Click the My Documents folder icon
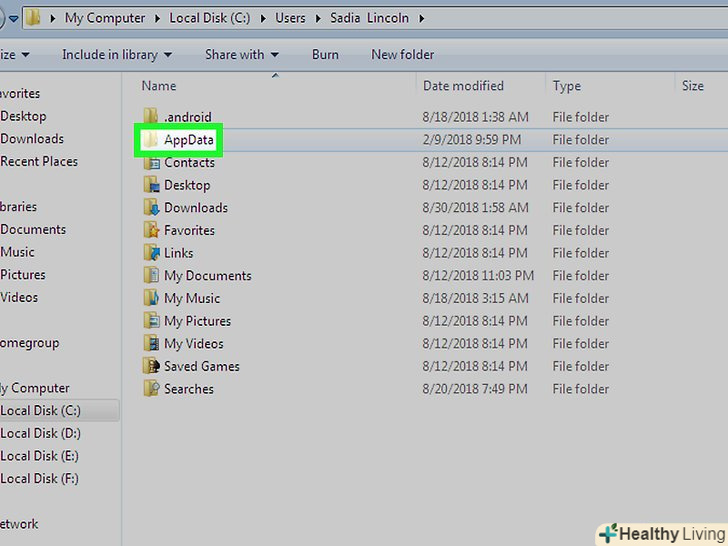The image size is (728, 546). [x=151, y=275]
